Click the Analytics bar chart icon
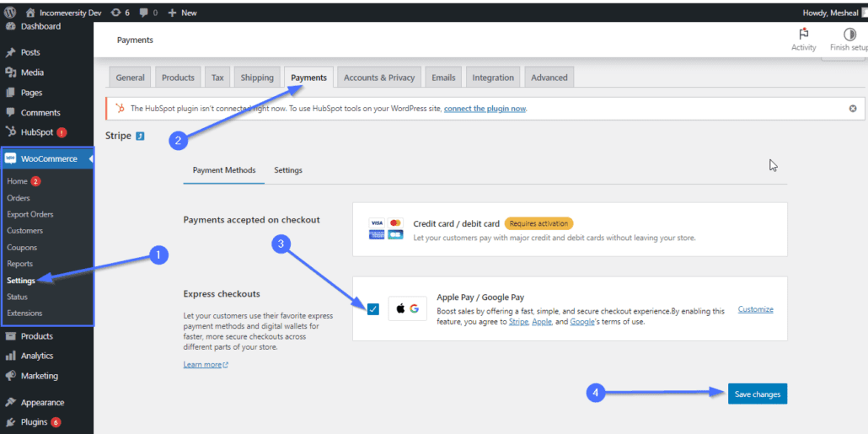The width and height of the screenshot is (868, 434). click(x=10, y=356)
